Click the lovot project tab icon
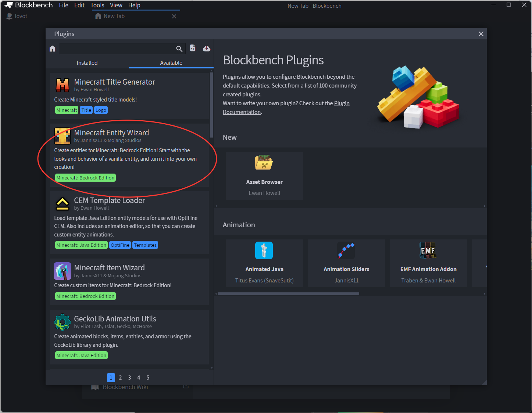 (x=10, y=16)
